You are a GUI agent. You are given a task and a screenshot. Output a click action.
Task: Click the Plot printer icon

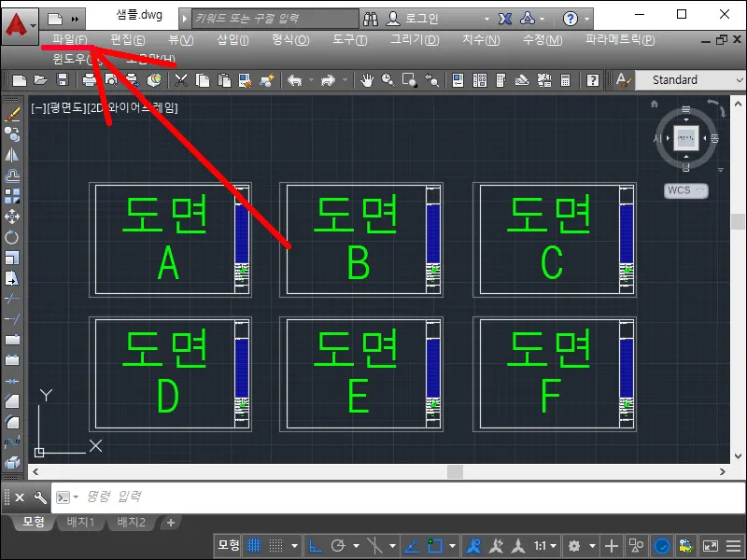click(x=89, y=80)
